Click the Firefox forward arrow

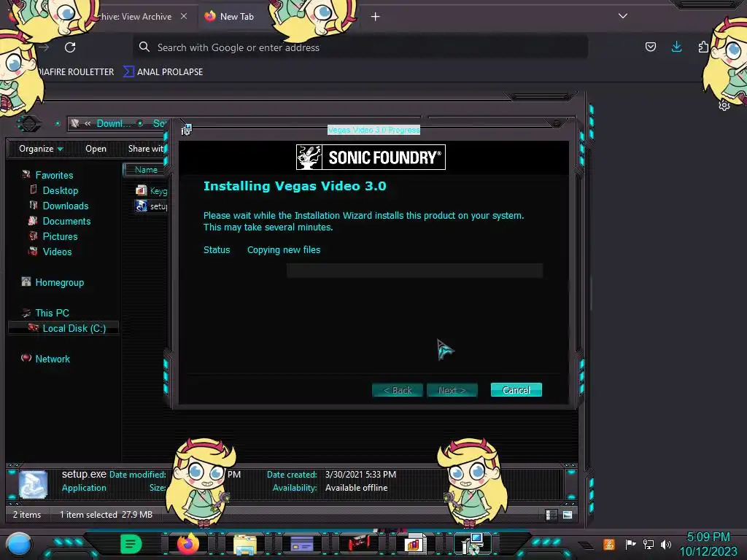[x=44, y=47]
